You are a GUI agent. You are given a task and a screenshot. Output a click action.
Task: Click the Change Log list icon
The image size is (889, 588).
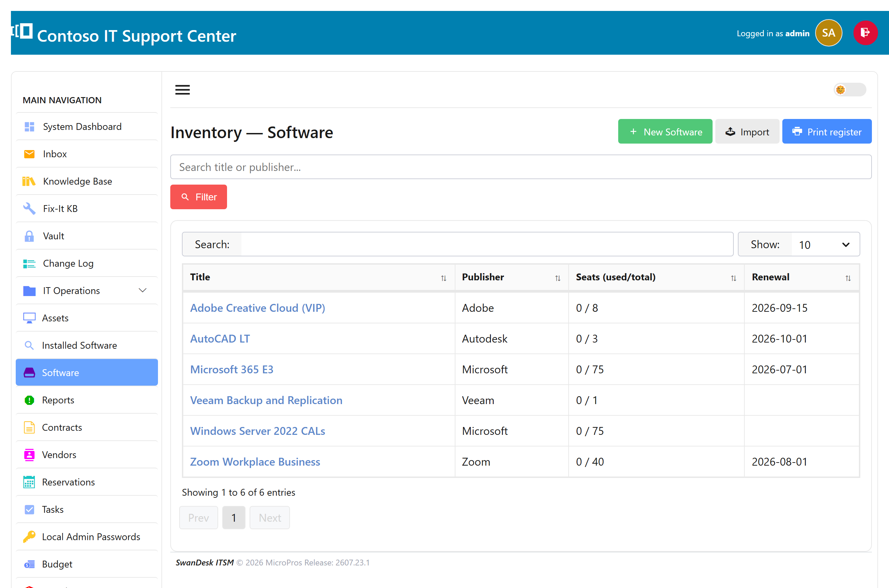(x=29, y=264)
